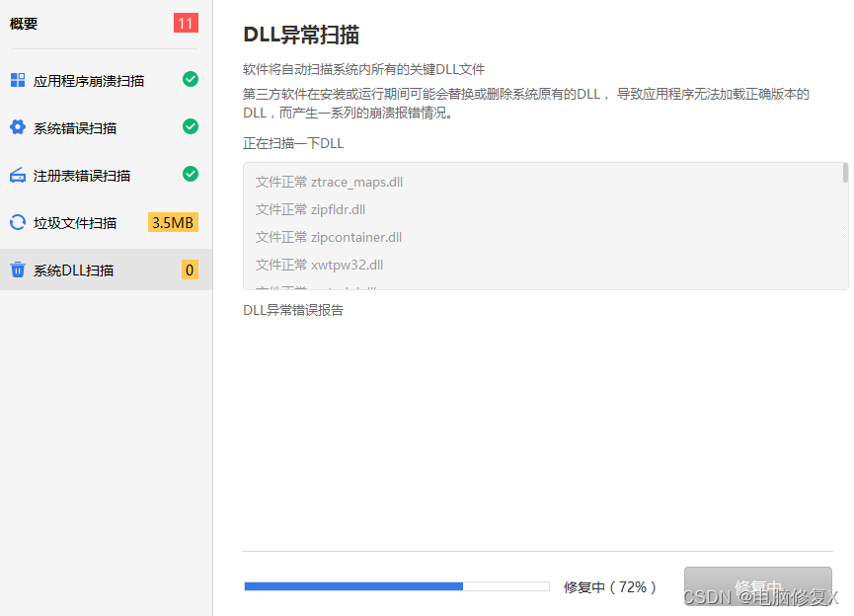Click the 正在扫描一下DLL label

click(293, 143)
